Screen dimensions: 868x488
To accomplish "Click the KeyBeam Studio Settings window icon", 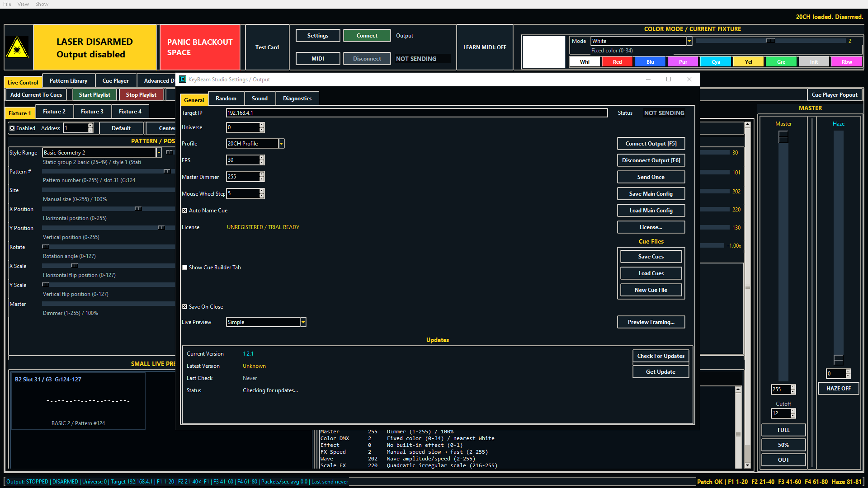I will pyautogui.click(x=183, y=79).
